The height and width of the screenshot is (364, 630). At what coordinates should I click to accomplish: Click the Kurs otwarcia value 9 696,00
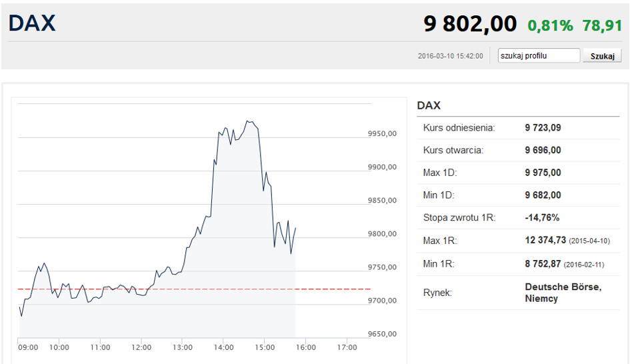[x=543, y=150]
